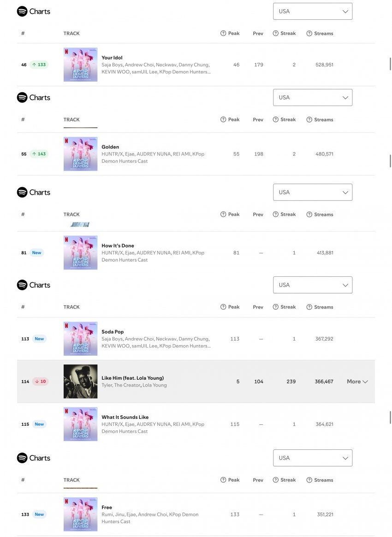Click Peak help icon above Your Idol row

[x=223, y=33]
